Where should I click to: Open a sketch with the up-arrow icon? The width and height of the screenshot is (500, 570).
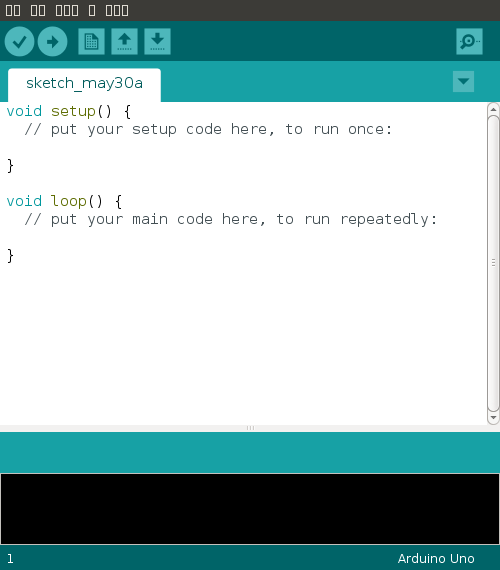click(124, 41)
